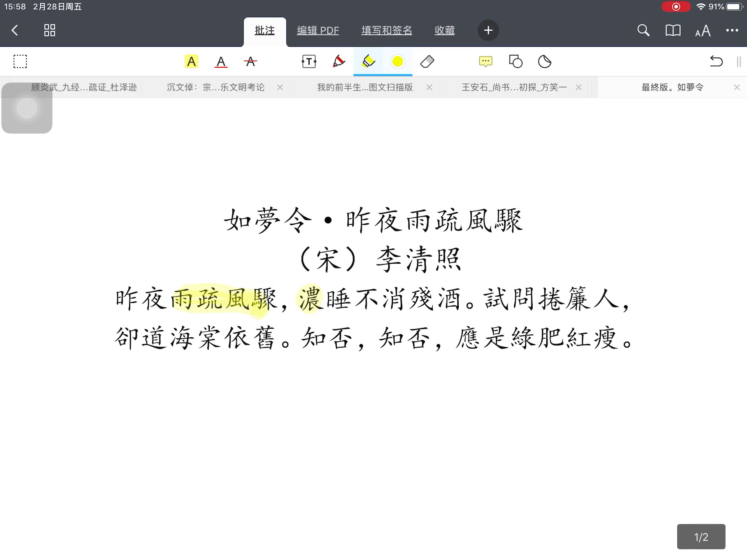Close the 王安石_尚书 document tab
The image size is (747, 560).
[579, 87]
